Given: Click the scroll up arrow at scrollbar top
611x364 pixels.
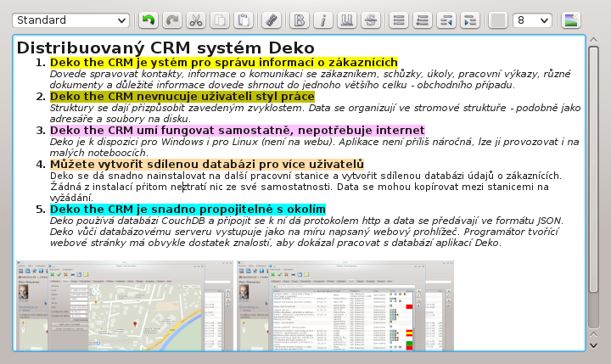Looking at the screenshot, I should pyautogui.click(x=593, y=39).
